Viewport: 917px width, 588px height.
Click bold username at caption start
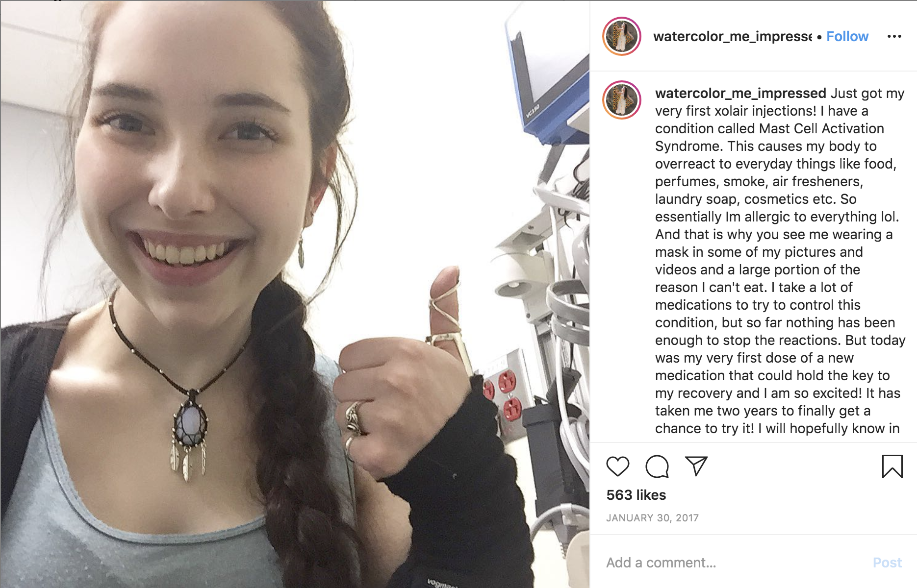(740, 93)
